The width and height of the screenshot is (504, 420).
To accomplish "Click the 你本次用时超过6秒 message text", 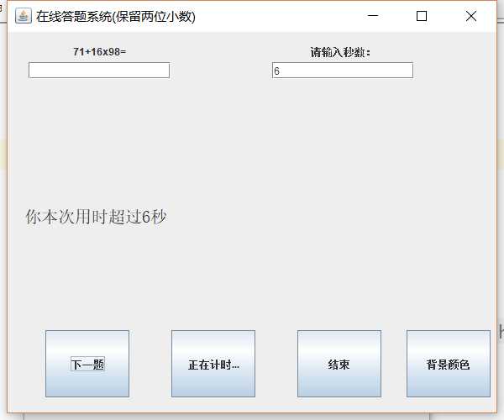I will [x=96, y=217].
